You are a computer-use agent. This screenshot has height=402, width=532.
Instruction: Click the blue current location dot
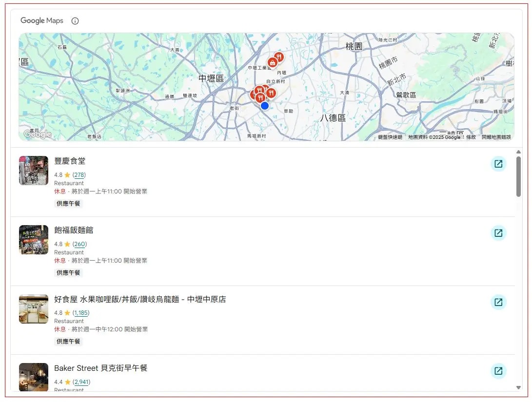(x=265, y=106)
